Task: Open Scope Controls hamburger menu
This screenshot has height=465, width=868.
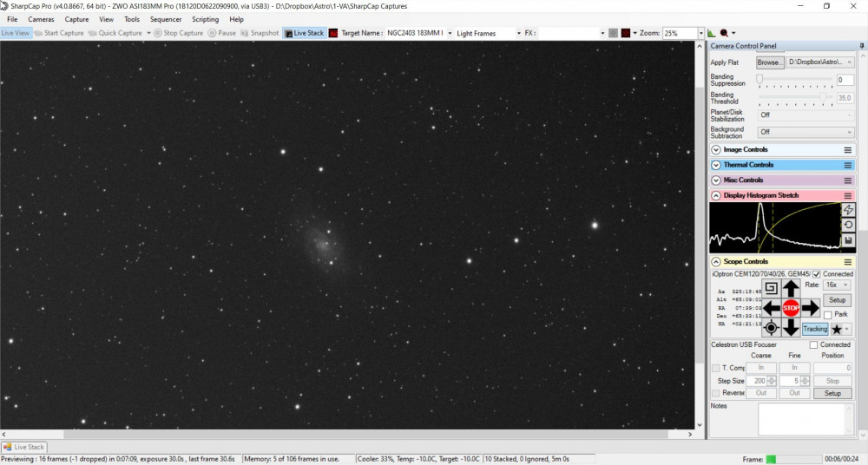Action: pyautogui.click(x=847, y=262)
